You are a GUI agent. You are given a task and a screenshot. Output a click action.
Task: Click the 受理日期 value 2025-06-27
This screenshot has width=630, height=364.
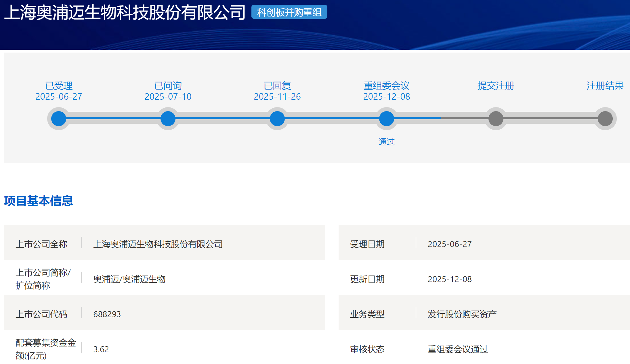pyautogui.click(x=450, y=244)
